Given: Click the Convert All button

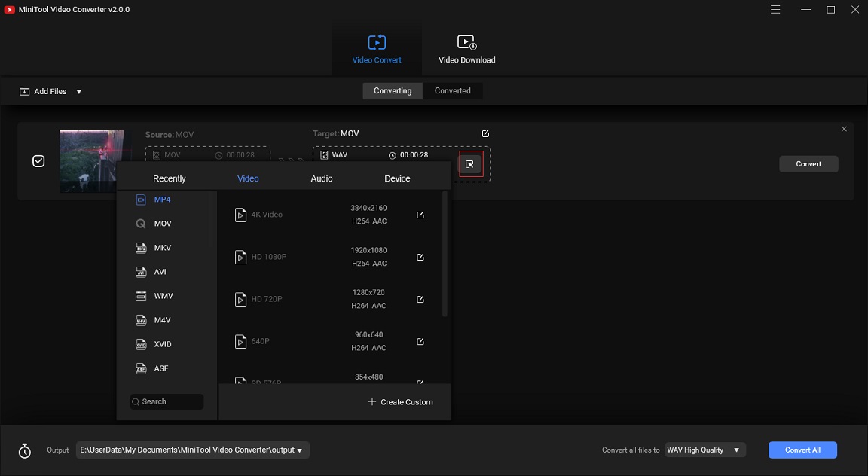Looking at the screenshot, I should [802, 450].
